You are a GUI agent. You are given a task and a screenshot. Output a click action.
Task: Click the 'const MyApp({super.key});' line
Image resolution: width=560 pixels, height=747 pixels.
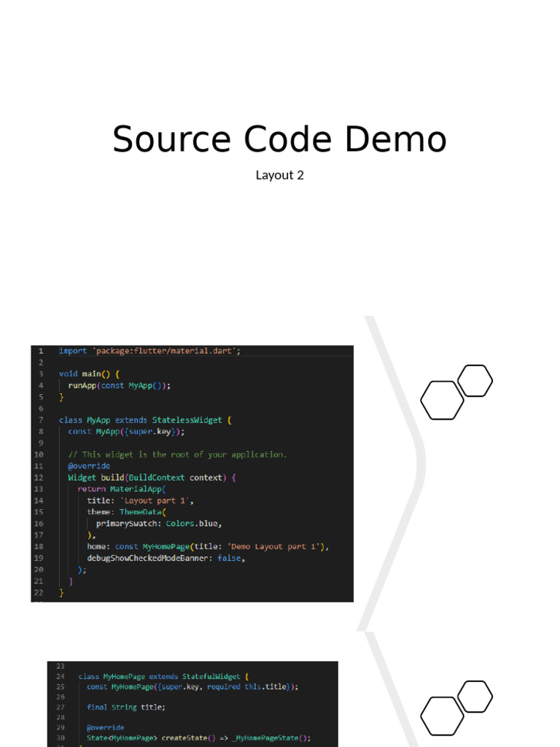(x=126, y=432)
